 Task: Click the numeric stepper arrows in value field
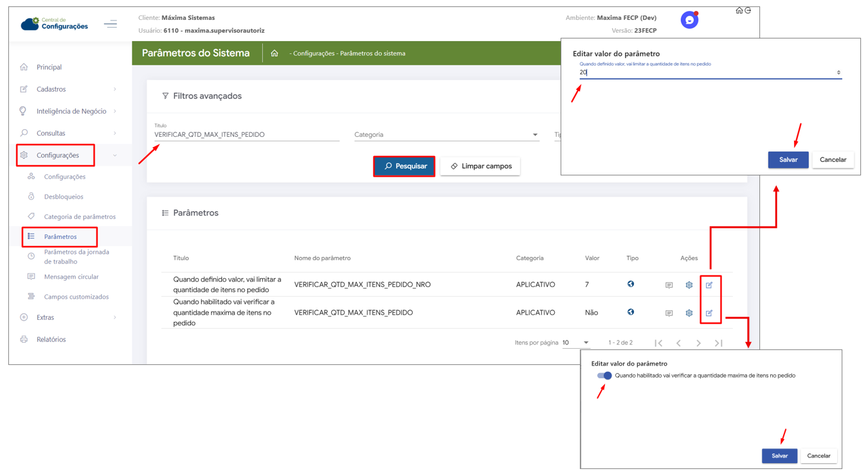pyautogui.click(x=838, y=73)
